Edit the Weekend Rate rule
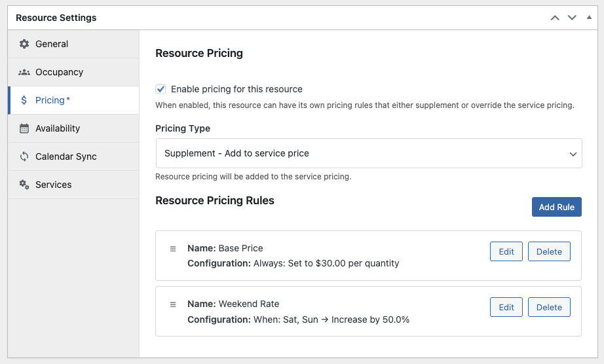604x364 pixels. pyautogui.click(x=506, y=307)
